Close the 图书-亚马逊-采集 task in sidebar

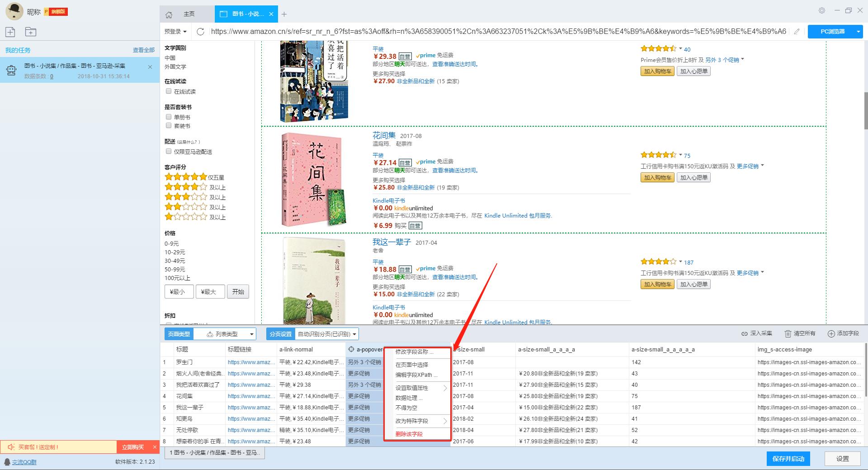[150, 67]
